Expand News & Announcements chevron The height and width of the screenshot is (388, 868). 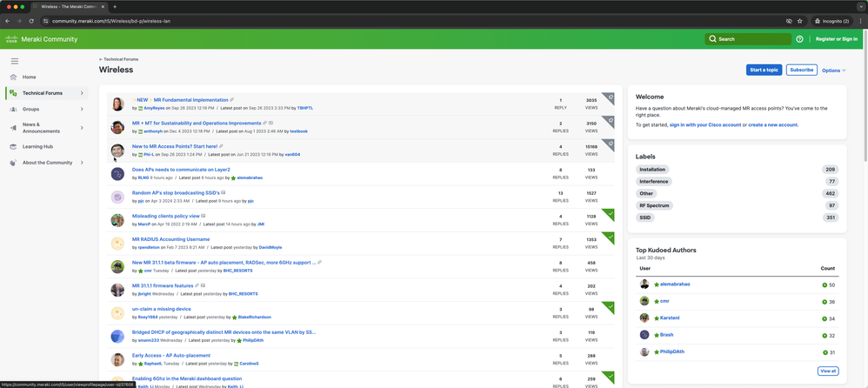82,128
